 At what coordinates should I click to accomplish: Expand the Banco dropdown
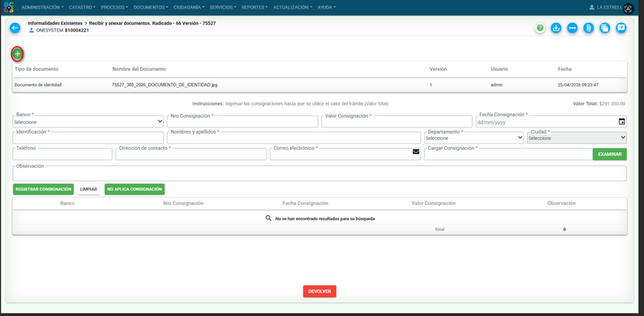click(89, 122)
